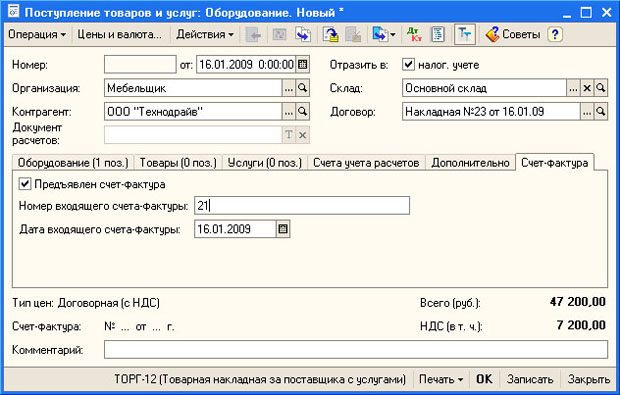Viewport: 620px width, 395px height.
Task: Switch to Дополнительно tab
Action: pyautogui.click(x=471, y=163)
